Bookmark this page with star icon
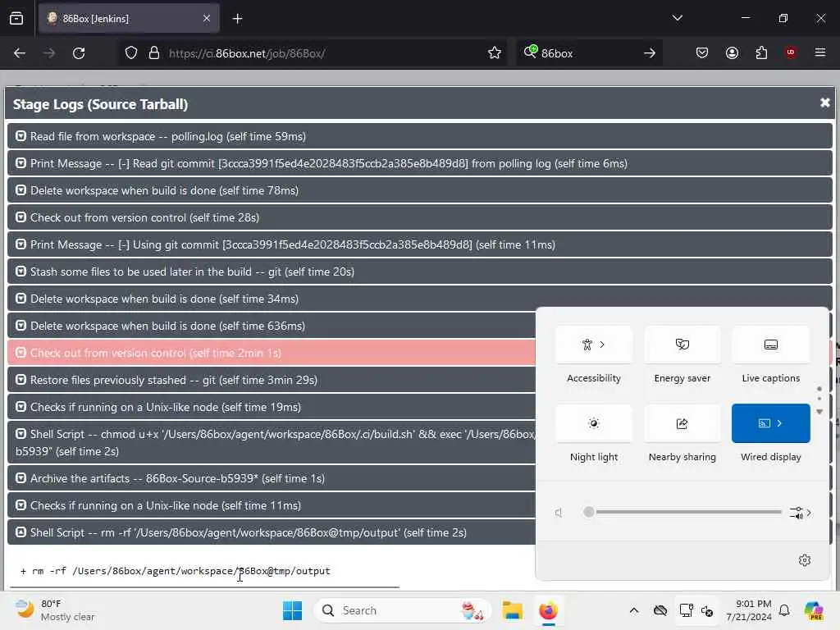 point(495,52)
